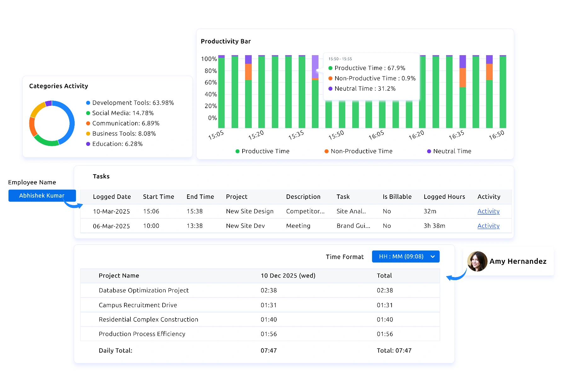The height and width of the screenshot is (392, 562).
Task: Click the orange Non-Productive Time legend dot
Action: (327, 151)
